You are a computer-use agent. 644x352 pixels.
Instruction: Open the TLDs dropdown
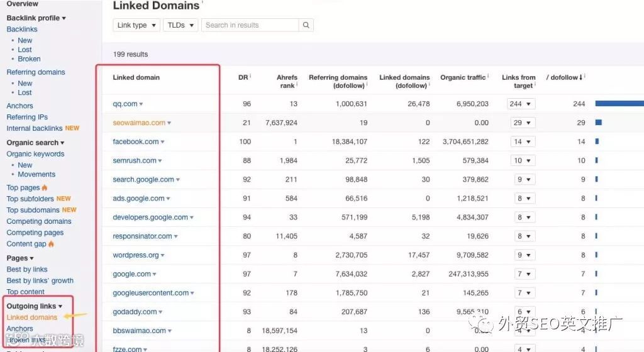(180, 25)
